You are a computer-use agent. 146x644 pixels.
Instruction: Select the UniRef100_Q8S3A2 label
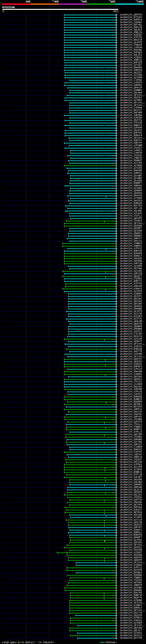(x=131, y=299)
